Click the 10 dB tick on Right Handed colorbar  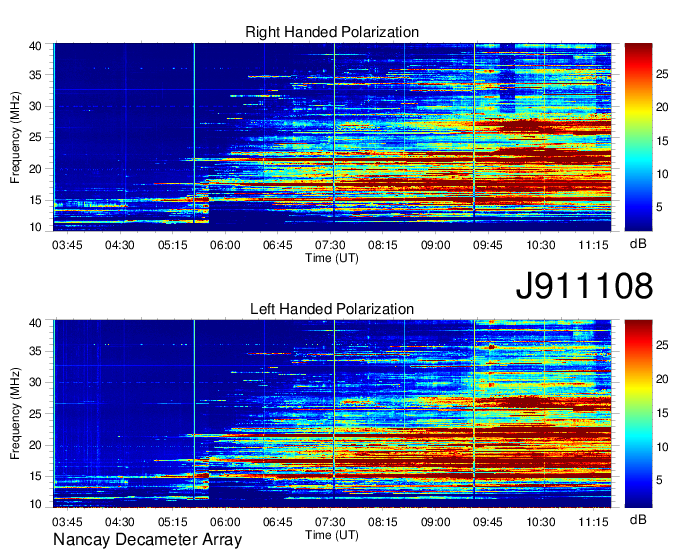click(x=662, y=174)
